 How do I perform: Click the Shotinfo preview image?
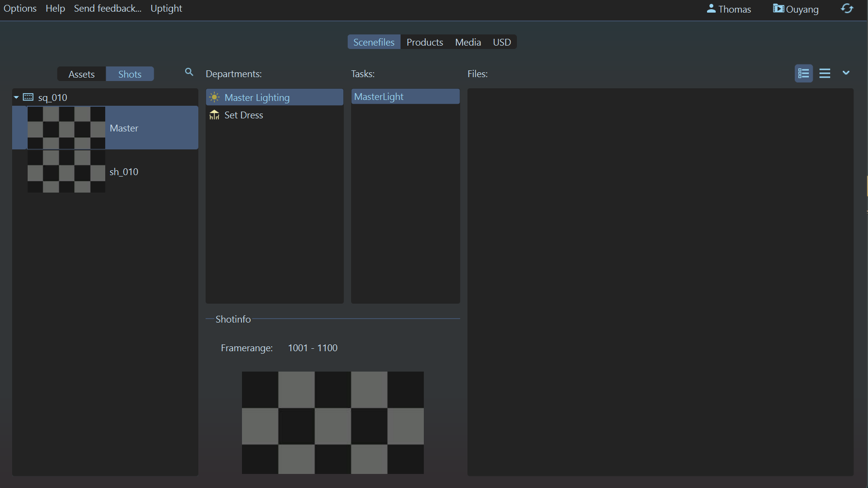[x=333, y=423]
